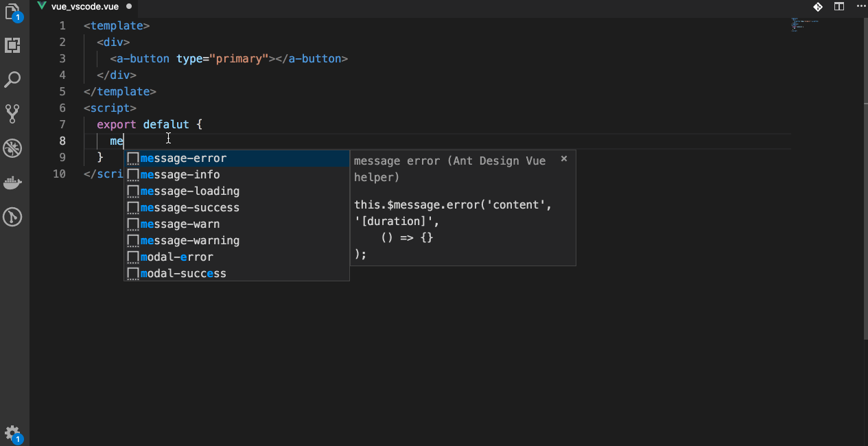
Task: Choose the message-loading suggestion
Action: 236,191
